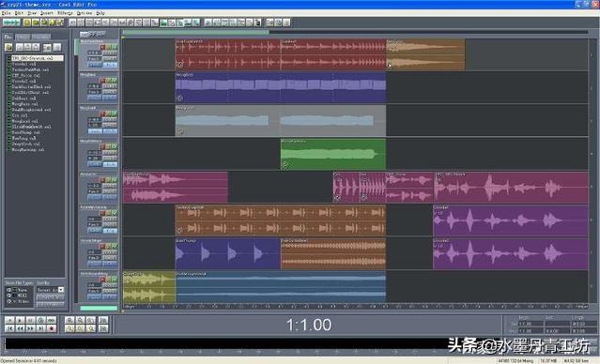The width and height of the screenshot is (600, 364).
Task: Click the Zoom In Vertically icon
Action: [103, 320]
